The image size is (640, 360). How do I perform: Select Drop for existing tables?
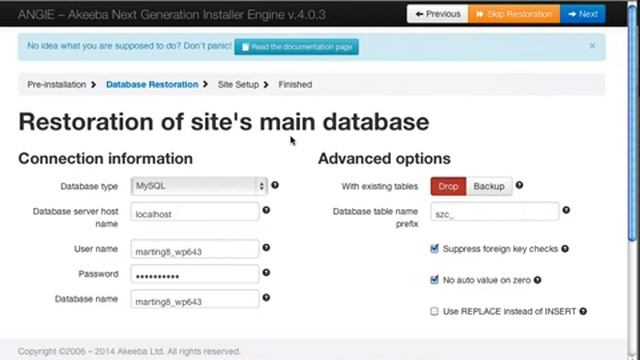[448, 187]
